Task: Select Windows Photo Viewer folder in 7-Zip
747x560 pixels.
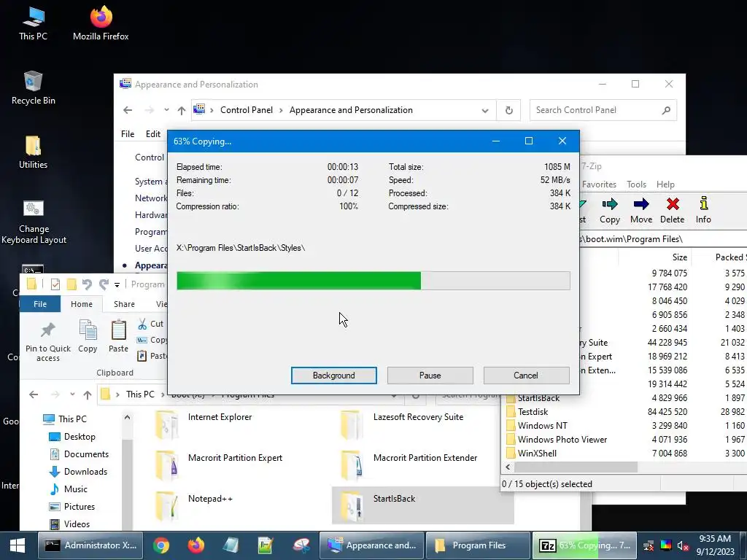Action: [562, 440]
